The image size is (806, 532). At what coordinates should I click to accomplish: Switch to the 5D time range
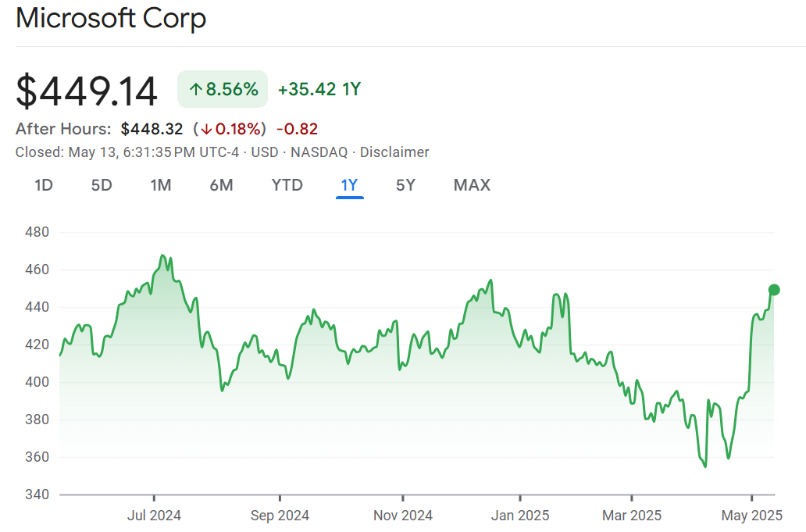(x=102, y=185)
